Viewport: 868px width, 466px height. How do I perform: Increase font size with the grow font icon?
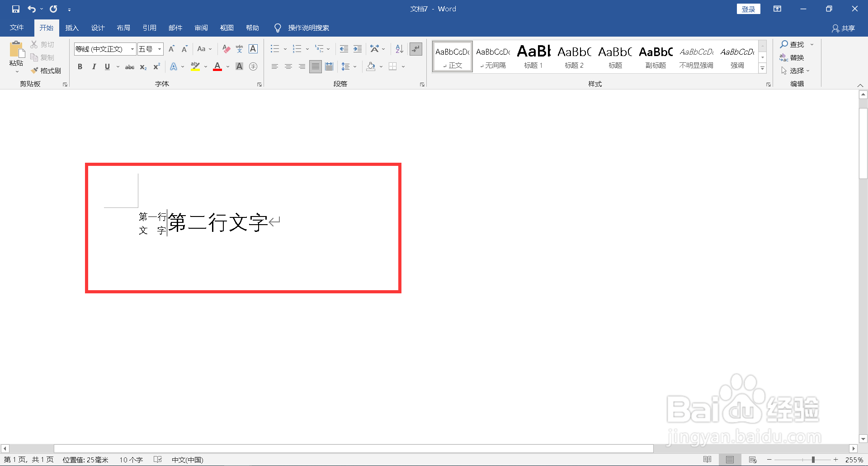tap(171, 49)
